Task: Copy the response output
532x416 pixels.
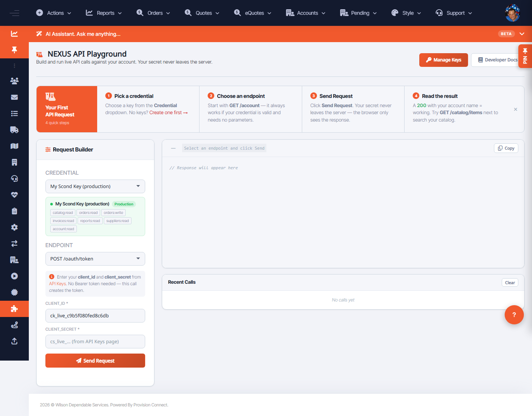Action: (x=506, y=148)
